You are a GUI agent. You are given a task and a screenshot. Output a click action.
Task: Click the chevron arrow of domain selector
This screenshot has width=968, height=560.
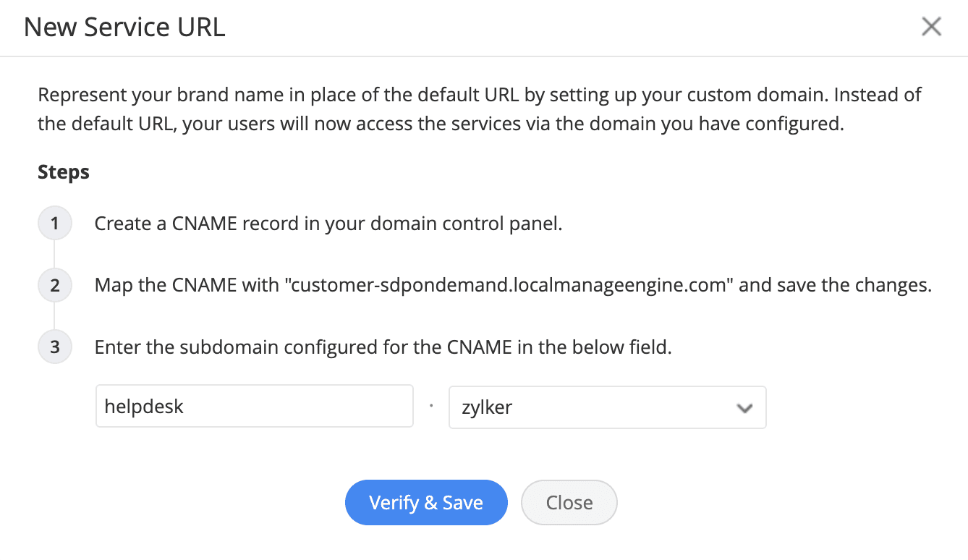pos(744,408)
